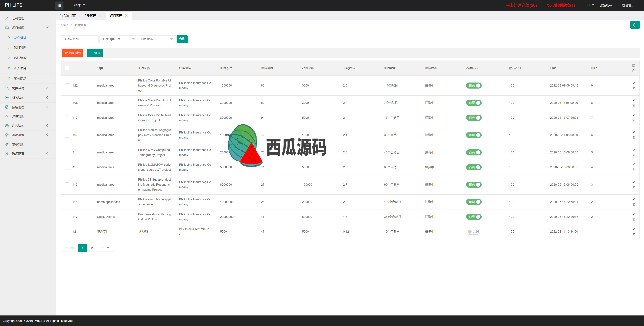This screenshot has height=326, width=644.
Task: Toggle 首页 switch for row 122
Action: [x=474, y=85]
